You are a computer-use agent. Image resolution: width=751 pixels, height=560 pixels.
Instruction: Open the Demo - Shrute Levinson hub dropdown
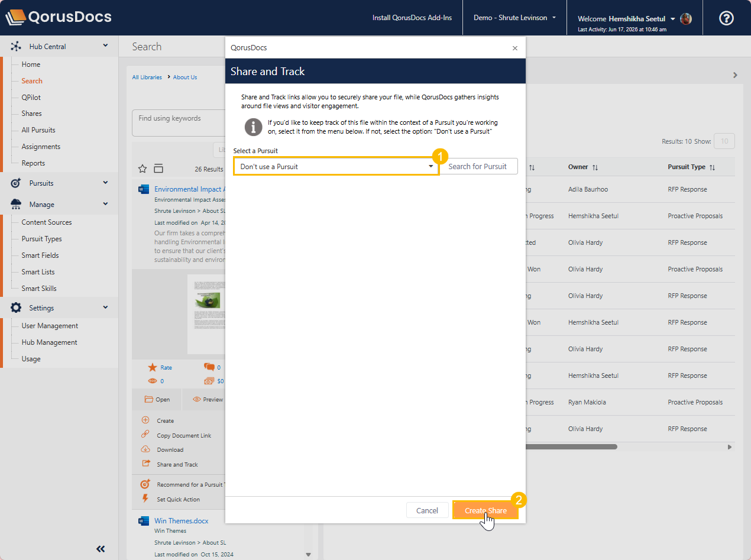[x=514, y=18]
